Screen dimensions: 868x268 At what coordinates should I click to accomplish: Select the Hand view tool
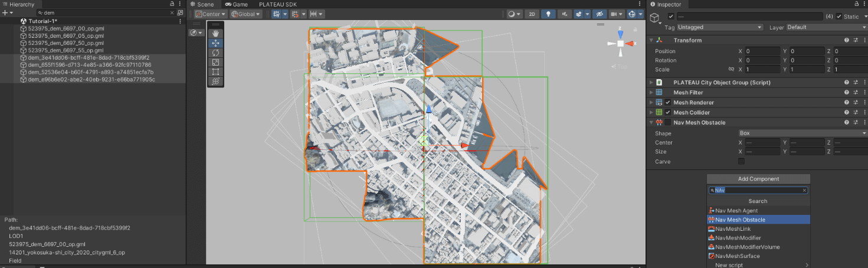point(215,34)
